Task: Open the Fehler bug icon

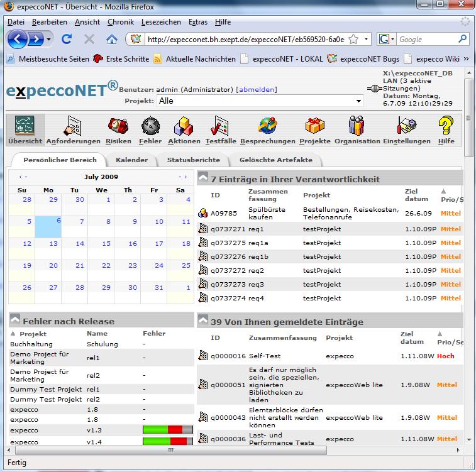Action: (x=150, y=126)
